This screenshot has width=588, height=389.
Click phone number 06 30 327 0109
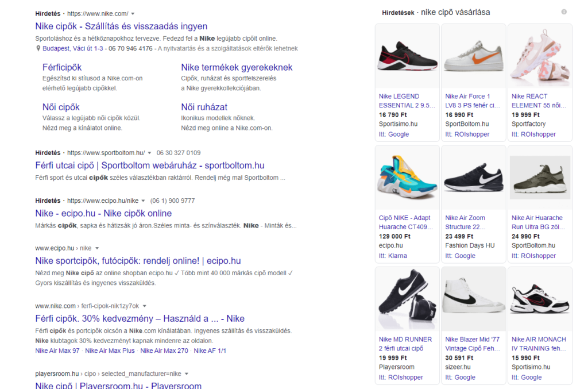pos(179,153)
